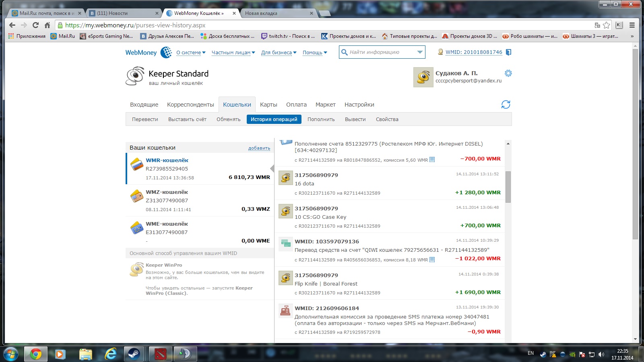Click the volume icon in the system tray
This screenshot has width=644, height=362.
click(601, 354)
